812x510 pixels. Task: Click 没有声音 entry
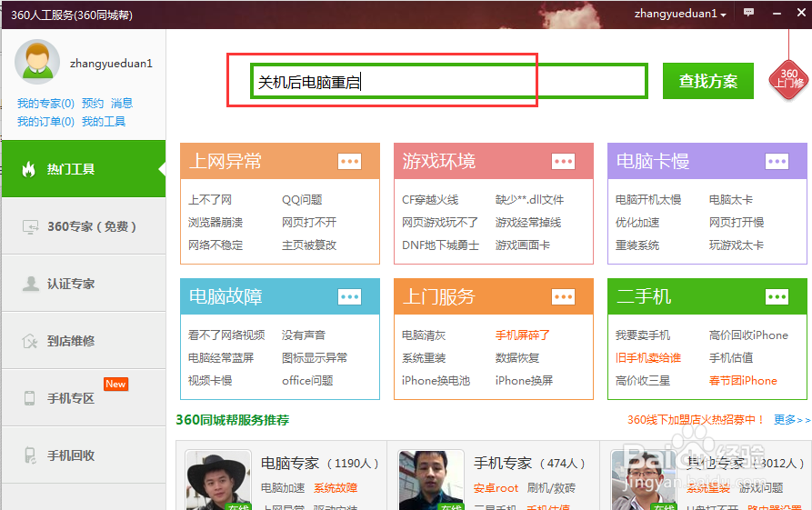pos(304,335)
